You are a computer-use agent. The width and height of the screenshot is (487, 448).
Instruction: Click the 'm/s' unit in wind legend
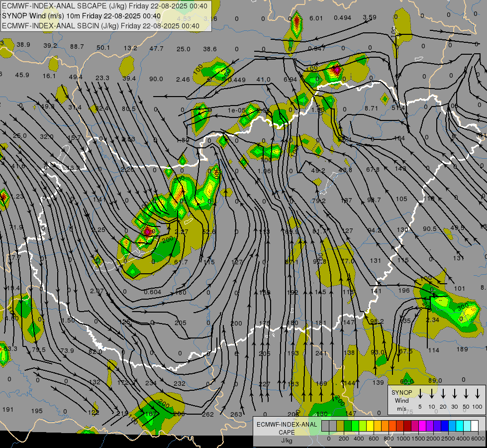(x=401, y=409)
